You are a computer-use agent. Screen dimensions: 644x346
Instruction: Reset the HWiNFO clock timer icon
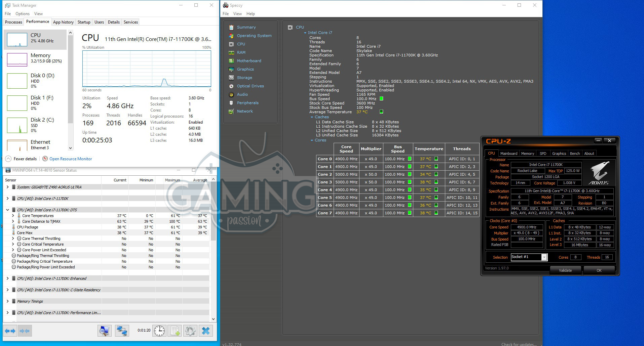point(159,331)
